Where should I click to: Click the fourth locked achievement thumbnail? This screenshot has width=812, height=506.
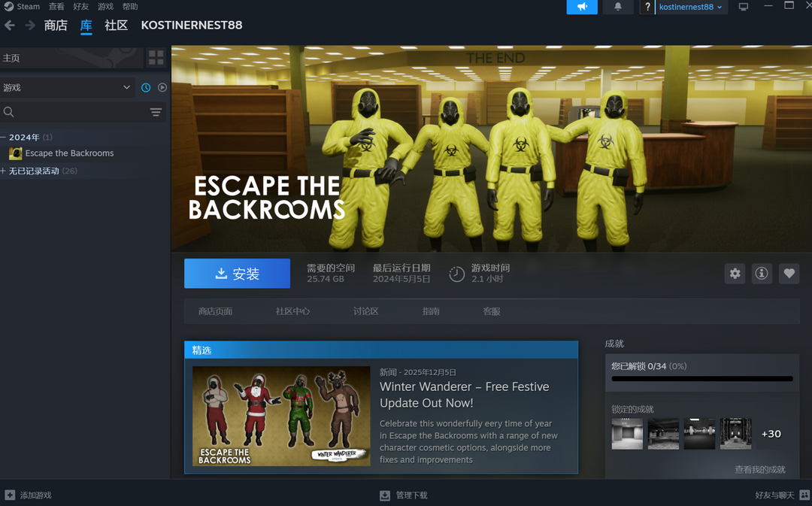pyautogui.click(x=736, y=434)
